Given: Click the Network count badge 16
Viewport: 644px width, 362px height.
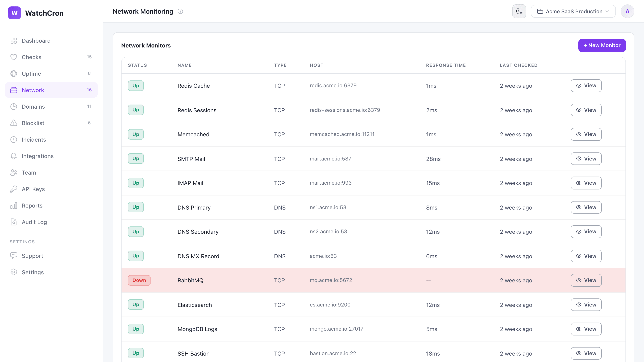Looking at the screenshot, I should tap(89, 90).
